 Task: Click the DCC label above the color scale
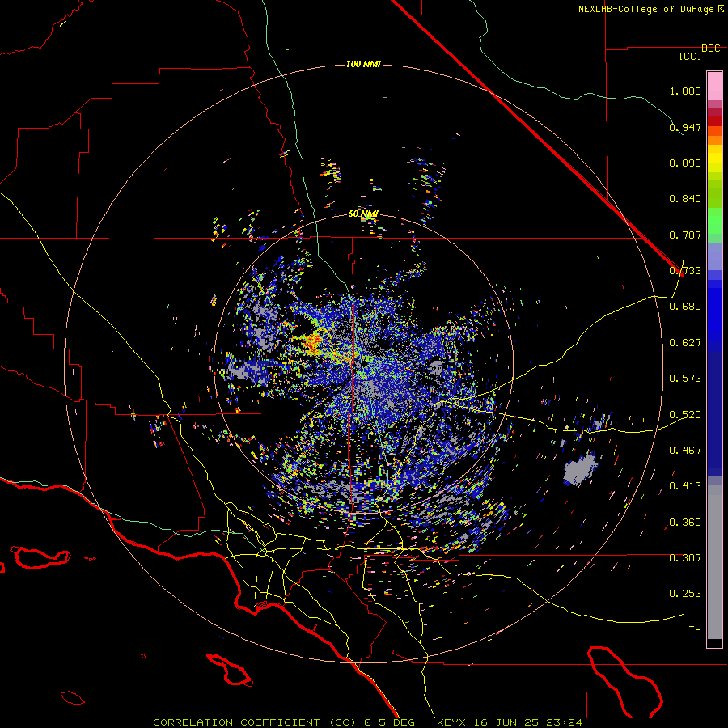710,48
